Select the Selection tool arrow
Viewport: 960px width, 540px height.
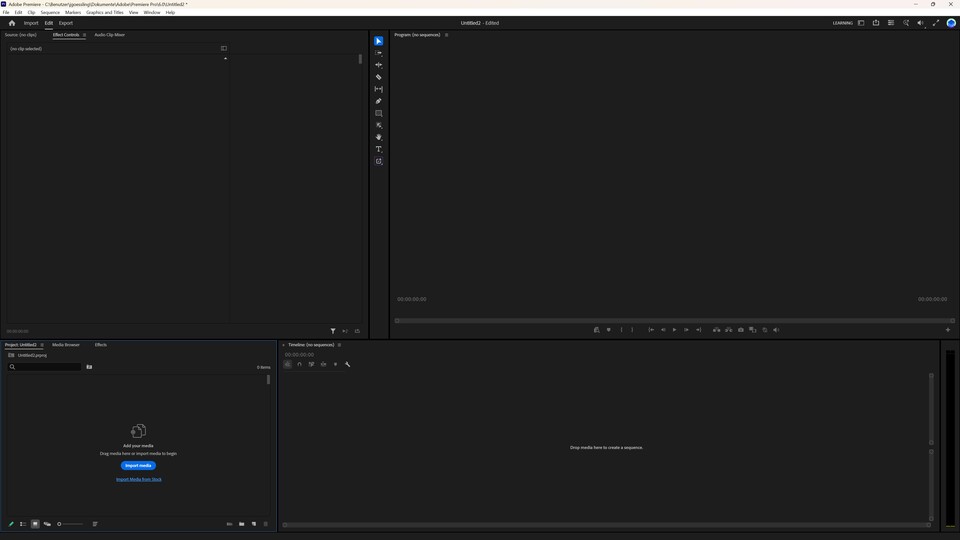[378, 41]
